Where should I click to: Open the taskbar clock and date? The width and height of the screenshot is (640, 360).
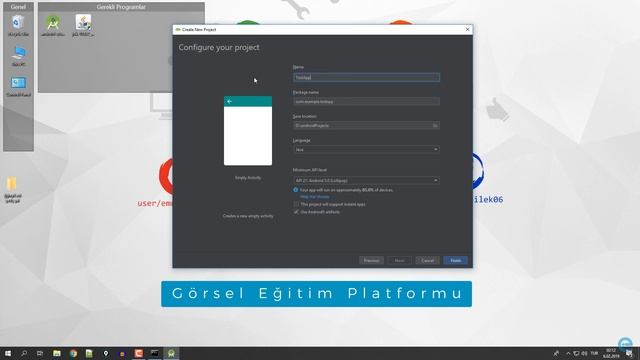pos(611,353)
